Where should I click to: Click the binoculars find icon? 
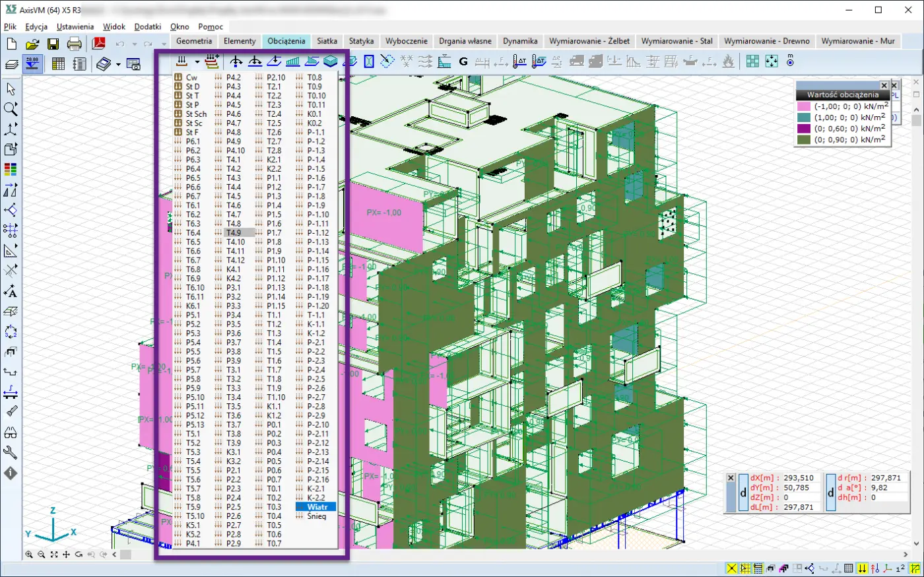[11, 432]
